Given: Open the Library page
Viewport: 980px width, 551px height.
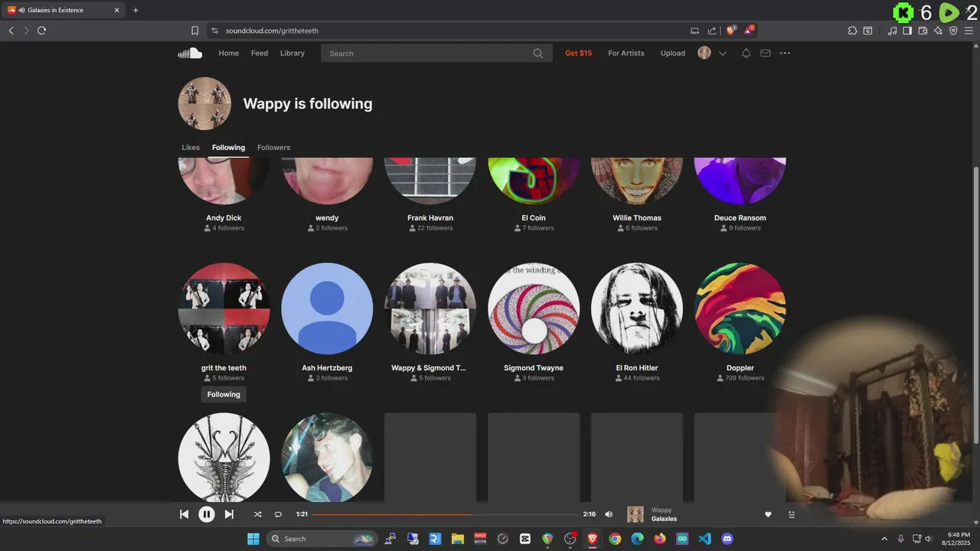Looking at the screenshot, I should pyautogui.click(x=292, y=53).
